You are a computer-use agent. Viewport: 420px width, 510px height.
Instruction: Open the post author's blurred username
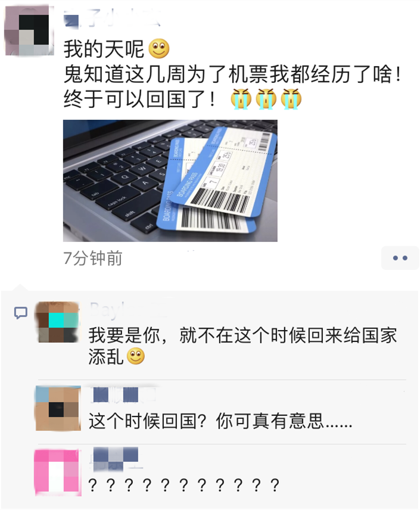(x=112, y=17)
